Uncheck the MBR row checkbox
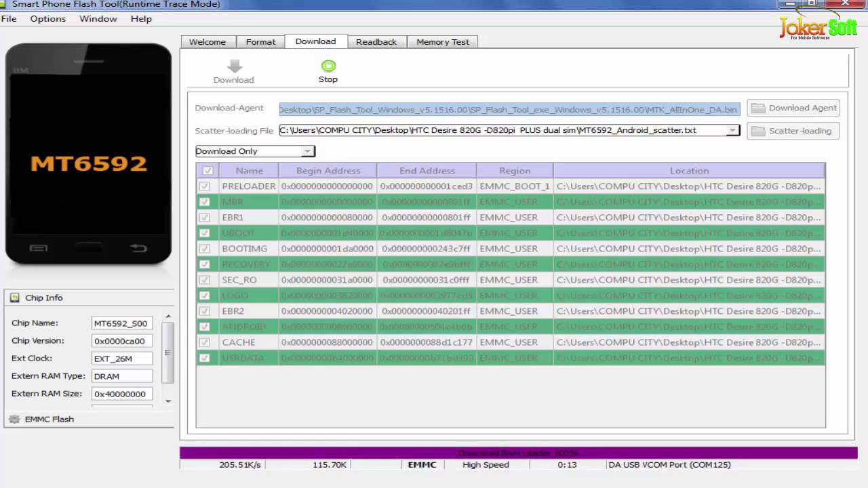 click(x=205, y=202)
